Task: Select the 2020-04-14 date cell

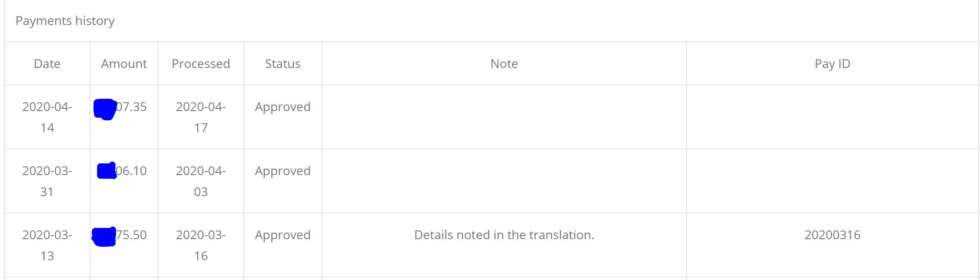Action: (x=47, y=117)
